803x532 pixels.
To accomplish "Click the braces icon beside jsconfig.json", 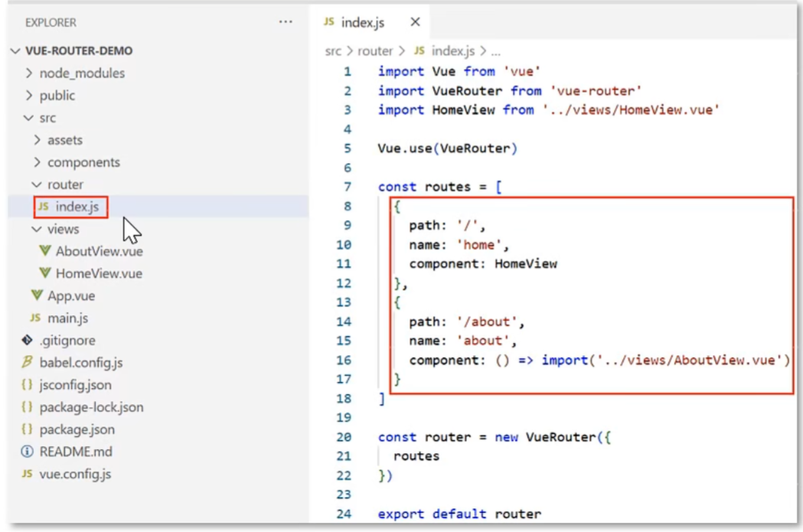I will (x=27, y=384).
